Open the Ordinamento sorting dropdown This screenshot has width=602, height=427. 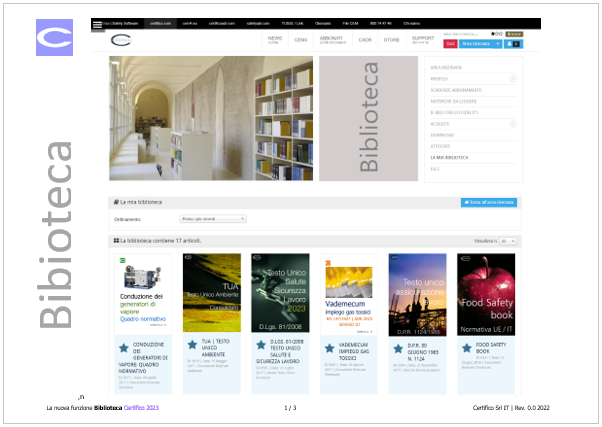pyautogui.click(x=213, y=219)
